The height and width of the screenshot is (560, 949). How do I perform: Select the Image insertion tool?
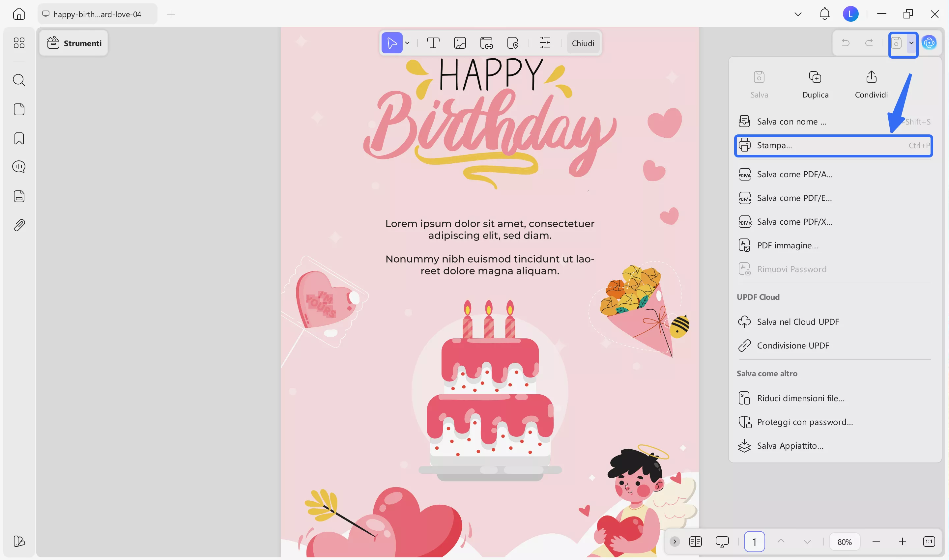click(460, 42)
